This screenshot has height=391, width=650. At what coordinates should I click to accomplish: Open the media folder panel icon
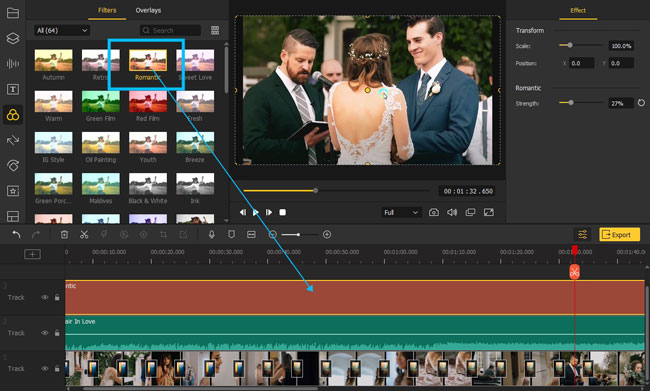coord(13,13)
